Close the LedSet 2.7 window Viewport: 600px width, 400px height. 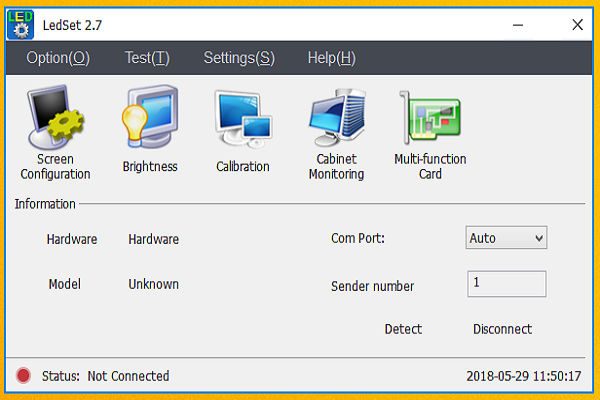(577, 25)
